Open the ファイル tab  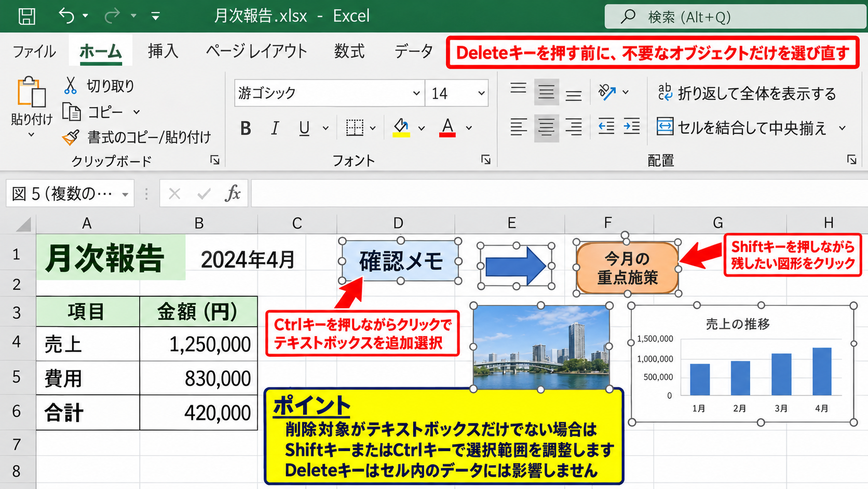[x=34, y=51]
